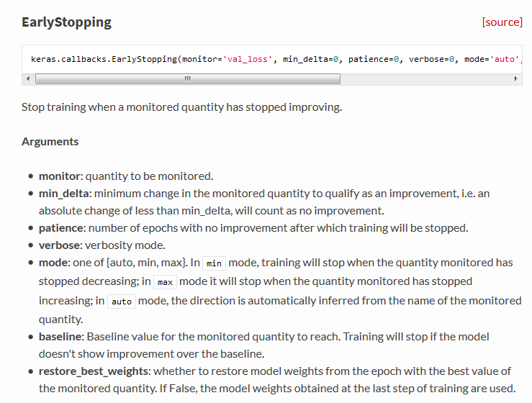Image resolution: width=532 pixels, height=403 pixels.
Task: Click the bold 'restore_best_weights' argument name
Action: tap(94, 371)
